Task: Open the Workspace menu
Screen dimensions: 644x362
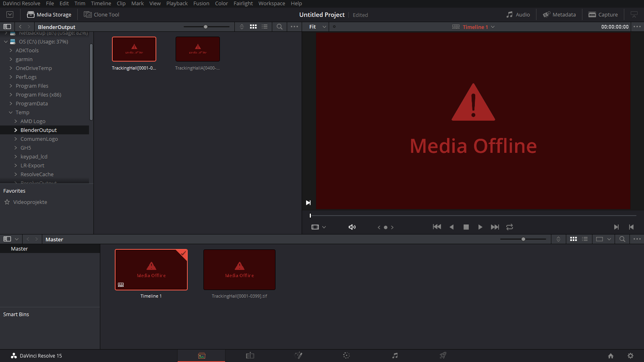Action: tap(272, 4)
